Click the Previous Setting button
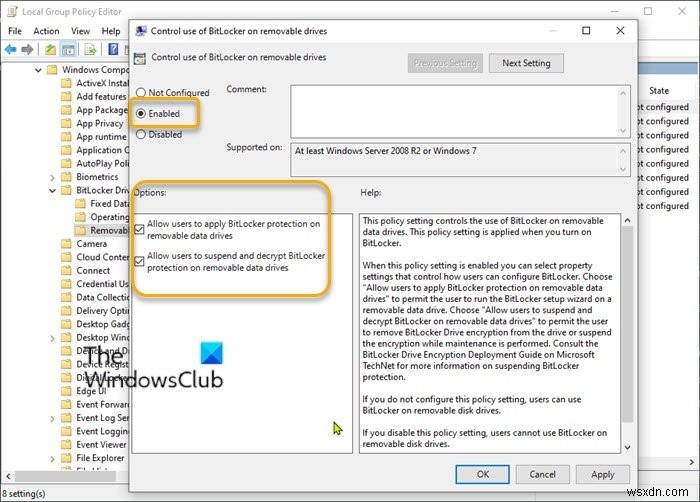Image resolution: width=700 pixels, height=502 pixels. (445, 63)
